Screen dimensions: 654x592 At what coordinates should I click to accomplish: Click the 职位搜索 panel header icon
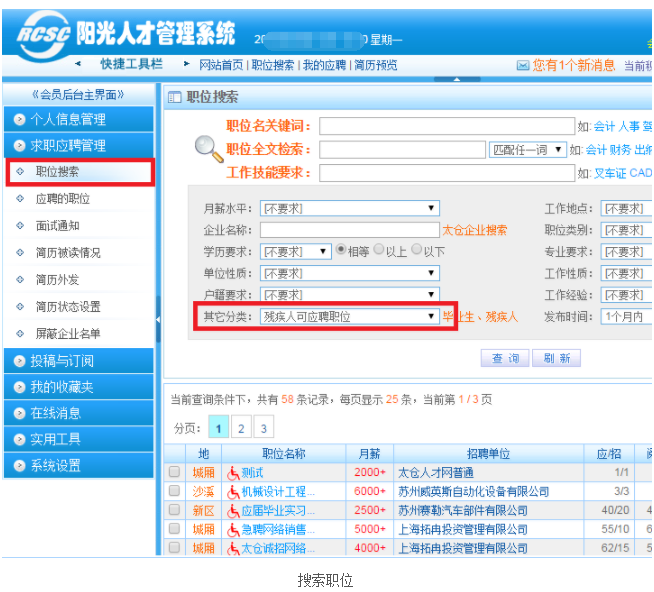174,97
